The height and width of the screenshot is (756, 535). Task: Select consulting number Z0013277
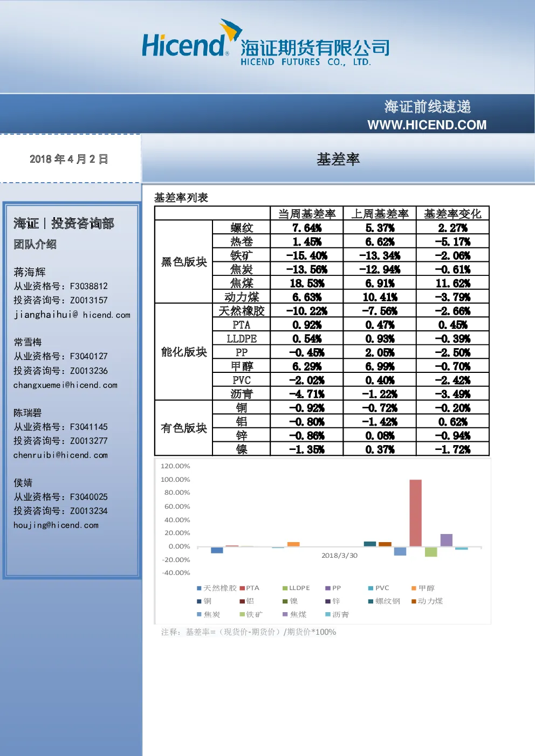(x=89, y=441)
